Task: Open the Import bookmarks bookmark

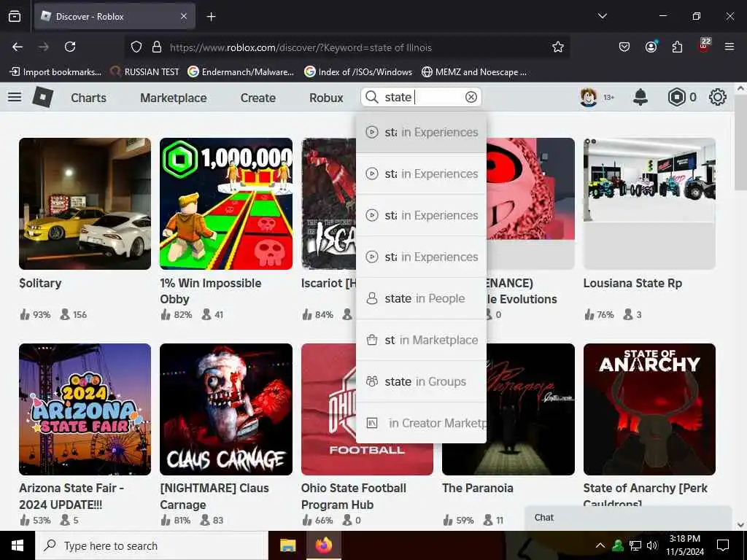Action: click(55, 72)
